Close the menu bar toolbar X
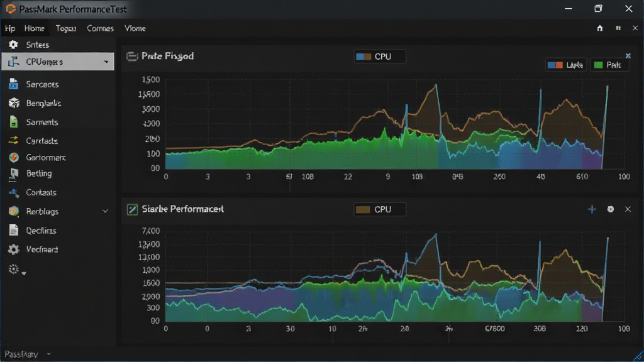This screenshot has height=362, width=644. tap(635, 28)
